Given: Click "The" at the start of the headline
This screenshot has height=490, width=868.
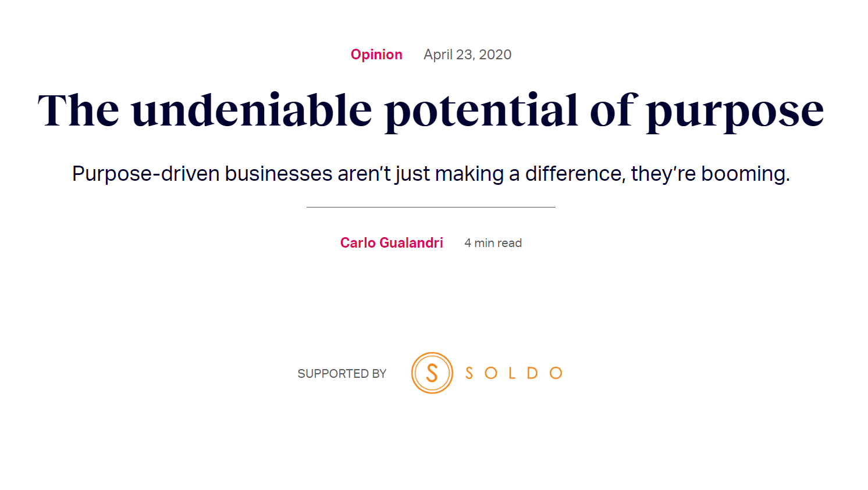Looking at the screenshot, I should tap(79, 110).
